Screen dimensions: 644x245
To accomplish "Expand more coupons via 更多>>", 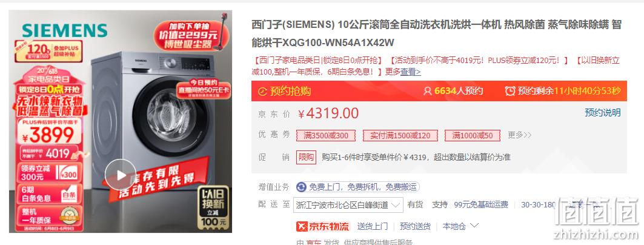I will pyautogui.click(x=519, y=135).
